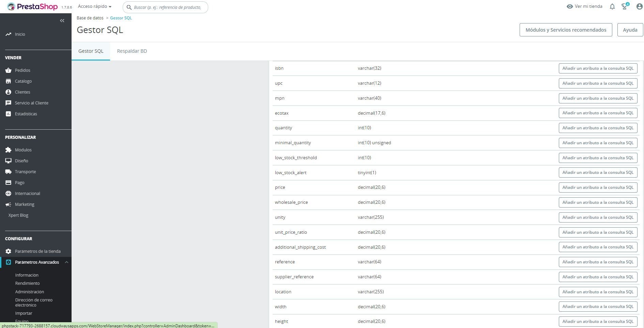
Task: Click the Transporte truck icon
Action: tap(8, 172)
